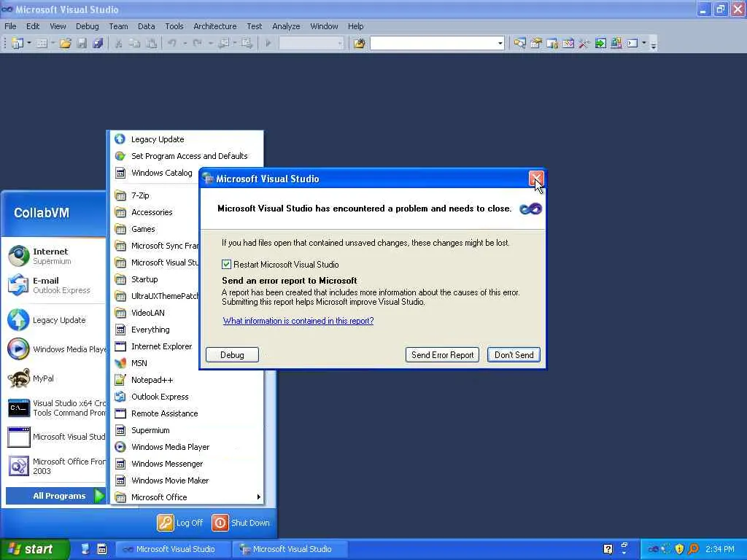Image resolution: width=747 pixels, height=560 pixels.
Task: Click the New Project toolbar icon
Action: pyautogui.click(x=18, y=43)
